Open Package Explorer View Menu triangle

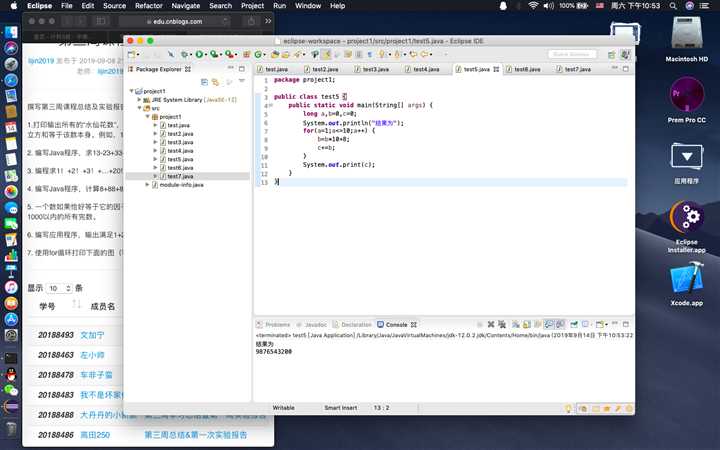click(x=242, y=81)
